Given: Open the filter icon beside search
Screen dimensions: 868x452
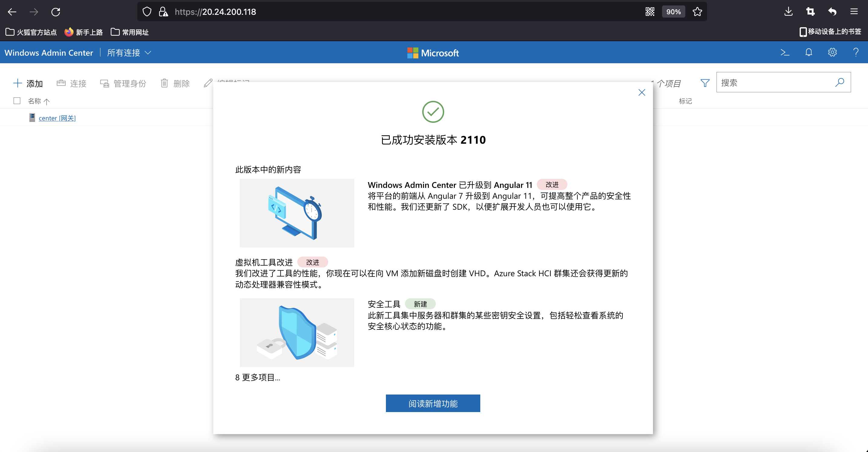Looking at the screenshot, I should coord(705,83).
